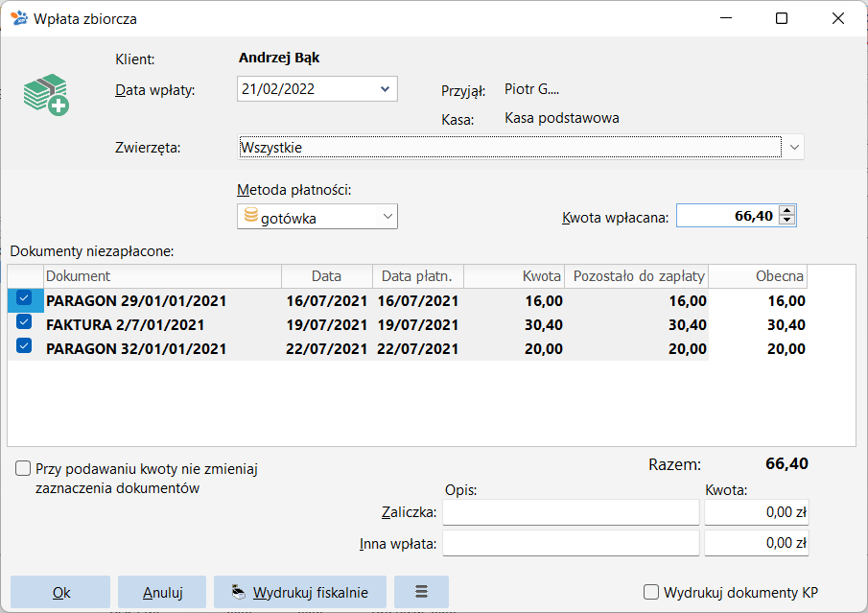Click the Inna wpłata description field
The image size is (868, 613).
[x=571, y=543]
